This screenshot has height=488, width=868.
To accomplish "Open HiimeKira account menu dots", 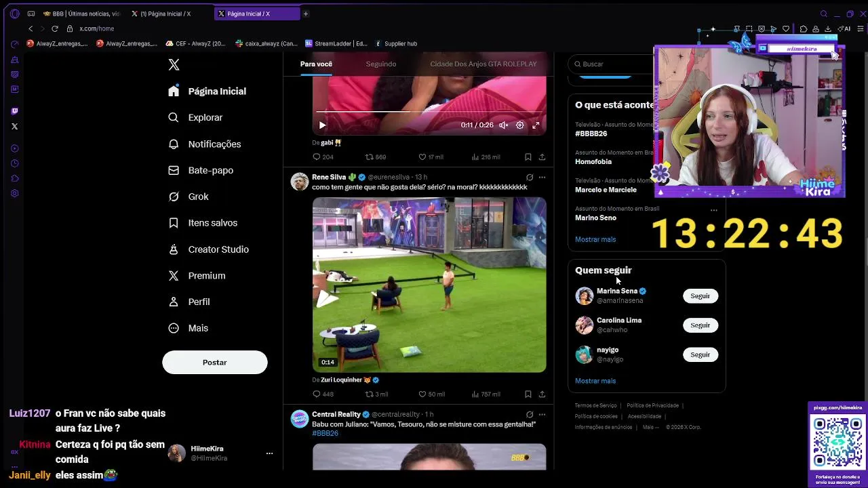I will pyautogui.click(x=269, y=453).
